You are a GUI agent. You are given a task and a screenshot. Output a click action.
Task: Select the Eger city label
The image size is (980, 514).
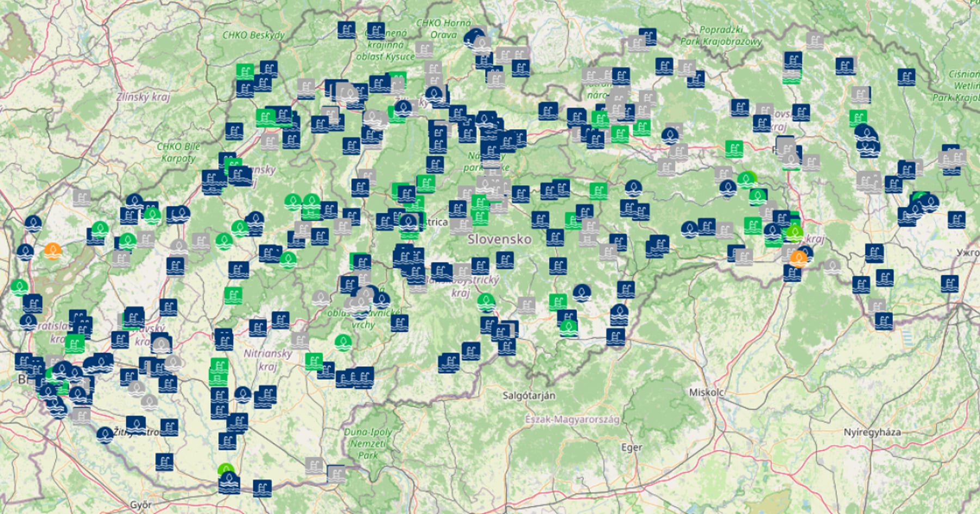pos(632,448)
